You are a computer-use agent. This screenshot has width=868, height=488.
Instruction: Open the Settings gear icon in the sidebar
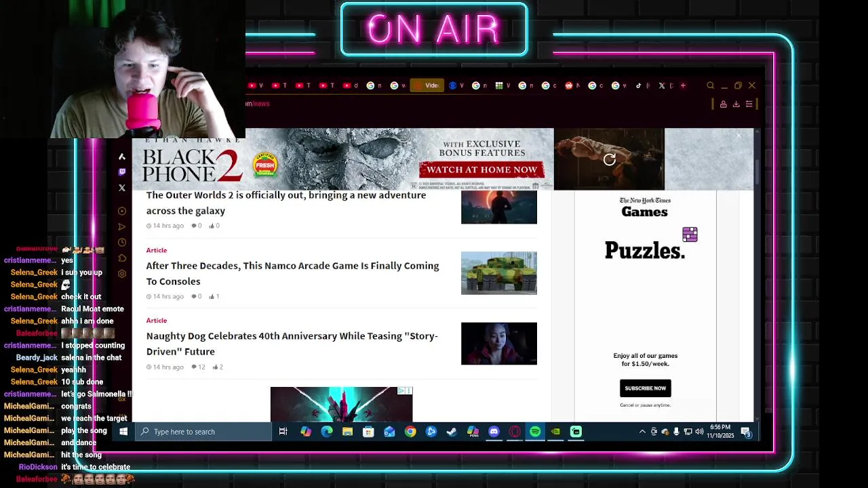(x=122, y=273)
